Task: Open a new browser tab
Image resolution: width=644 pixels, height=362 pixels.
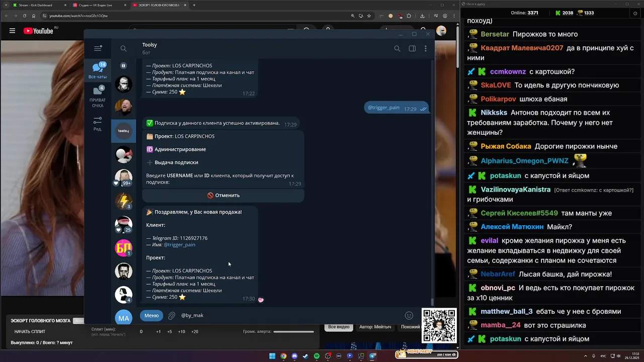Action: pos(194,5)
